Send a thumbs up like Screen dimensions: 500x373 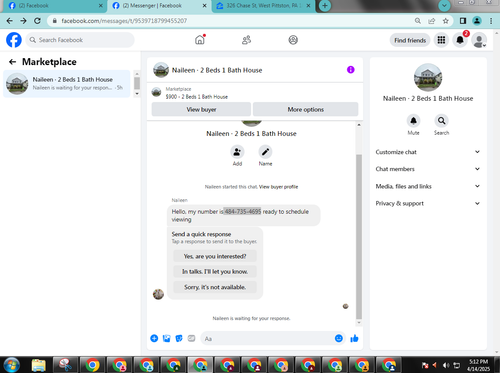tap(354, 339)
